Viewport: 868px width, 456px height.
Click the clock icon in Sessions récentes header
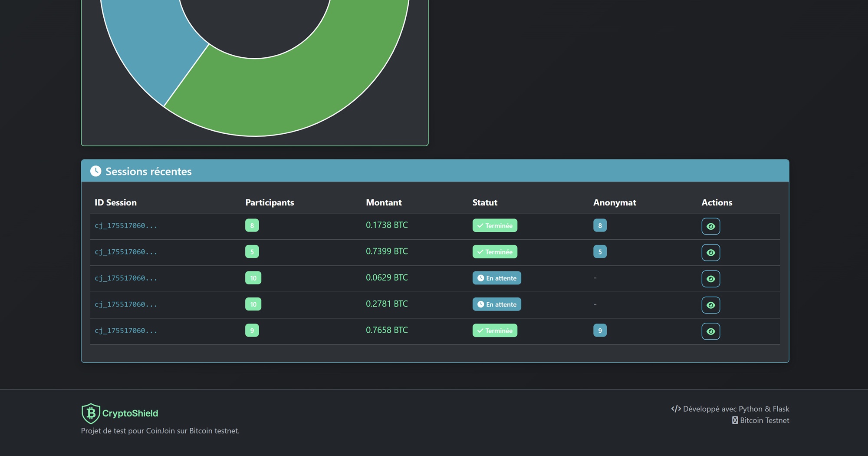coord(96,171)
